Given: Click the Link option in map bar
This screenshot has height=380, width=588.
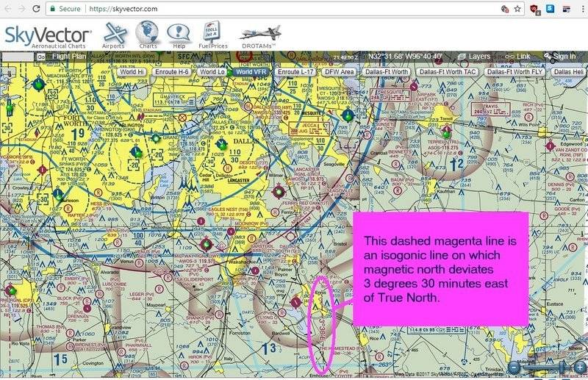Looking at the screenshot, I should [517, 57].
